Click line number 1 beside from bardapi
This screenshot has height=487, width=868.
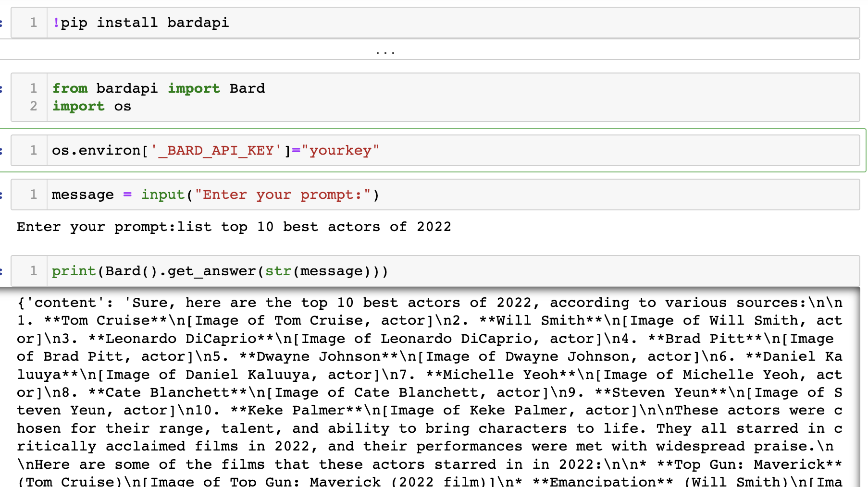33,88
